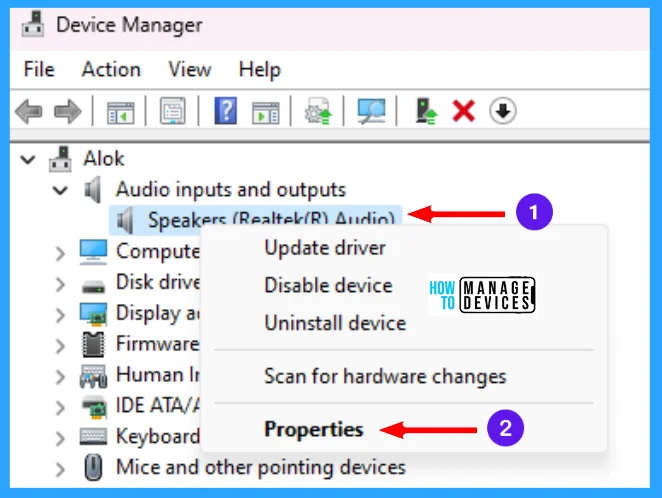662x498 pixels.
Task: Select the Firmware tree label
Action: (157, 344)
